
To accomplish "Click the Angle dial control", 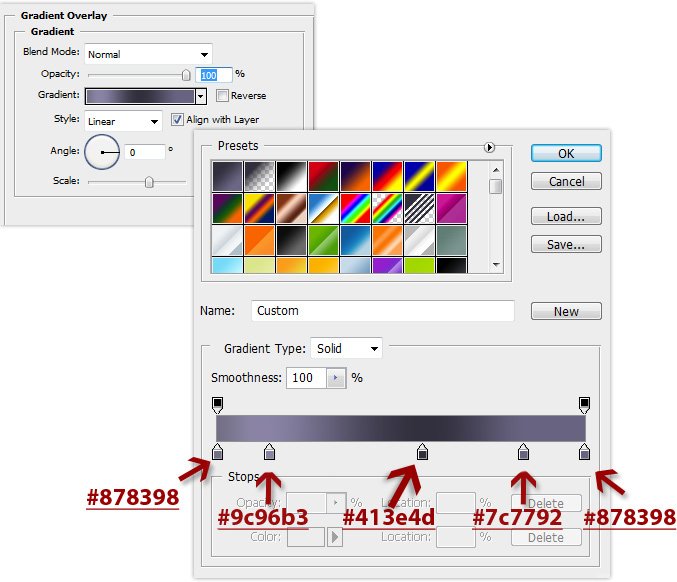I will [x=102, y=152].
